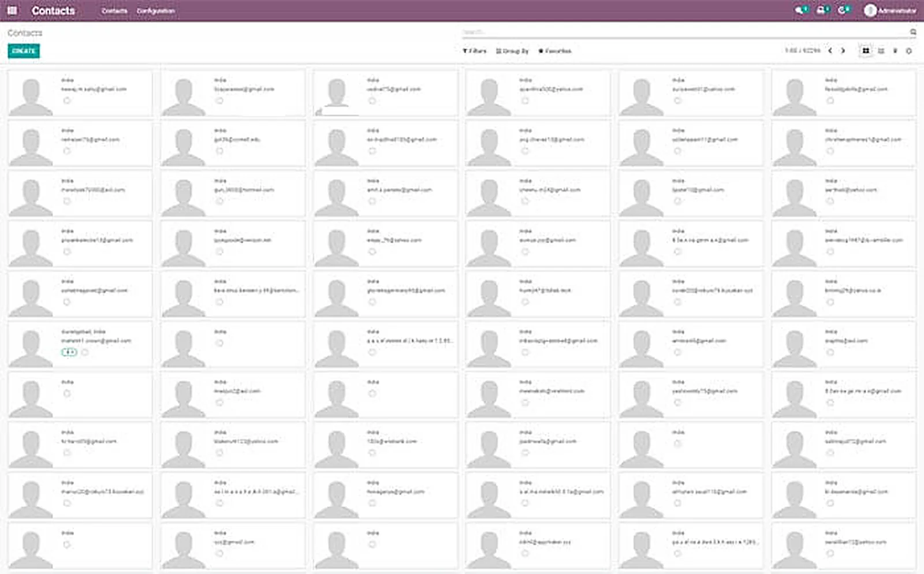This screenshot has width=924, height=574.
Task: Click the magnifier search icon
Action: point(913,32)
